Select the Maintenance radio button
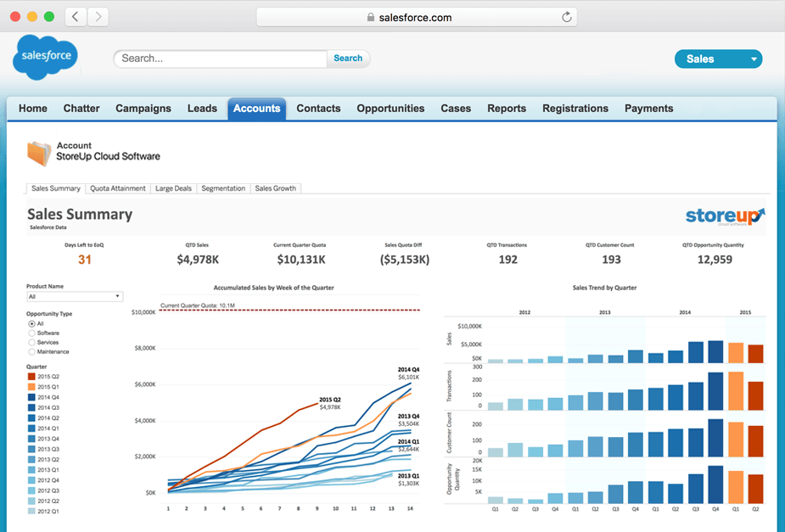 click(31, 351)
